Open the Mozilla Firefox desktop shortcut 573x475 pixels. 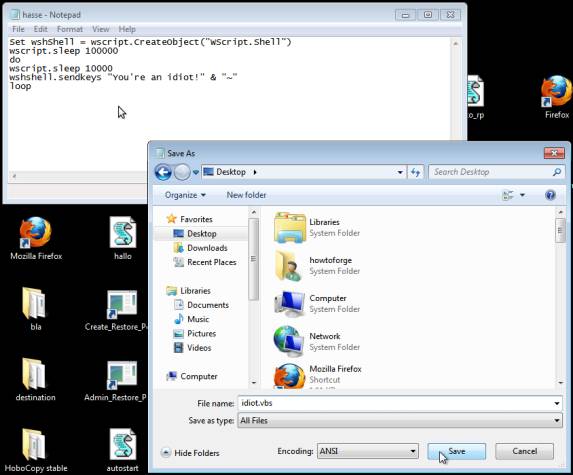pyautogui.click(x=35, y=238)
